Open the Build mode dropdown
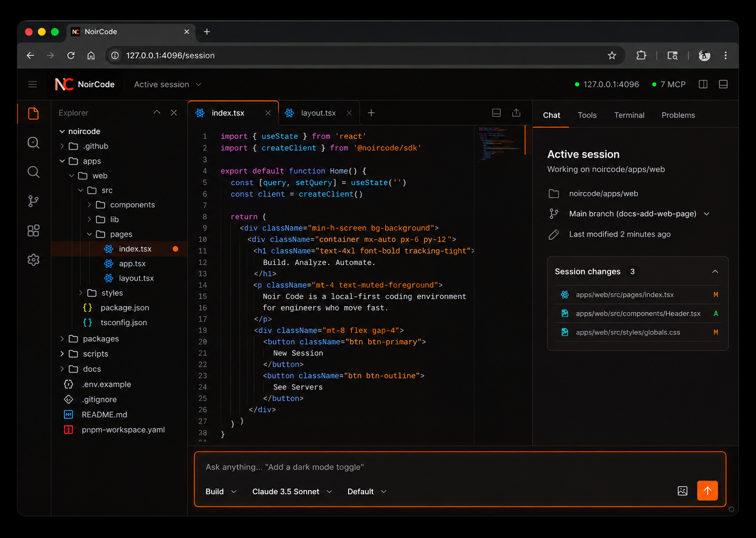 pyautogui.click(x=221, y=492)
